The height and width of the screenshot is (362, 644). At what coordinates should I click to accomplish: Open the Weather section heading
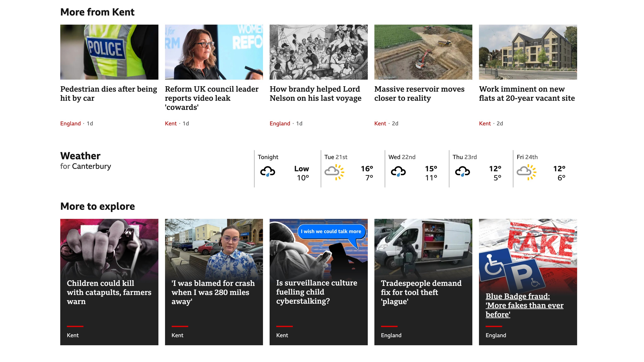pyautogui.click(x=80, y=156)
